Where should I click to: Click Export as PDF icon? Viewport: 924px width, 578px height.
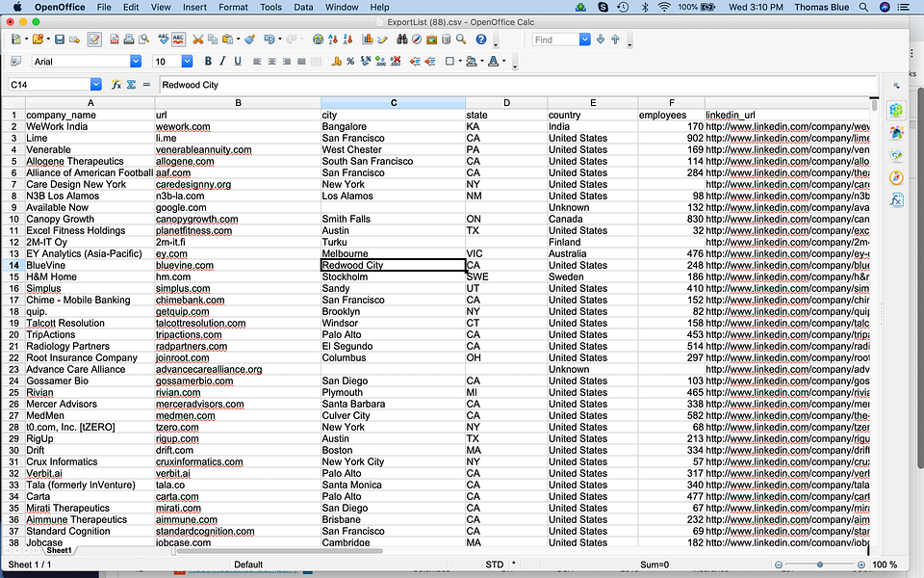[x=115, y=39]
